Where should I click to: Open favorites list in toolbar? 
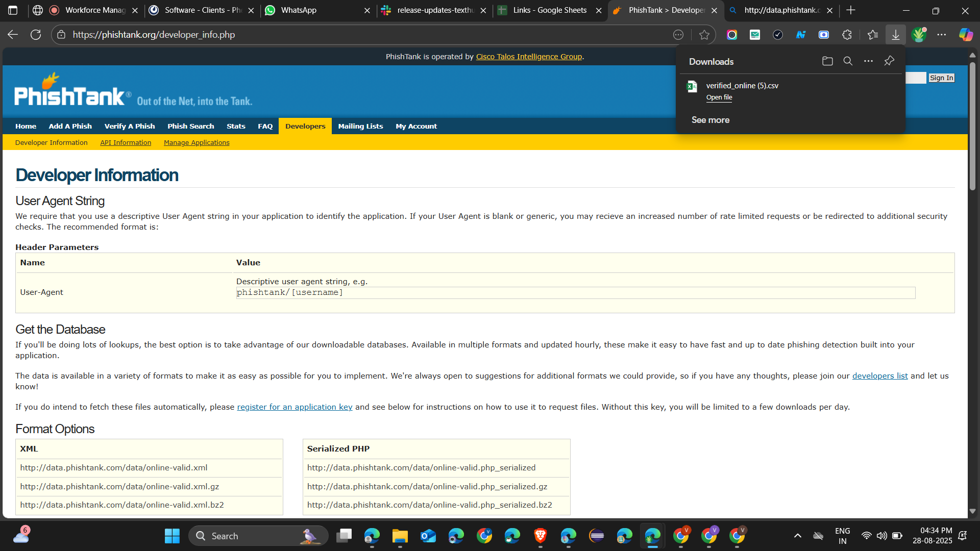tap(873, 35)
